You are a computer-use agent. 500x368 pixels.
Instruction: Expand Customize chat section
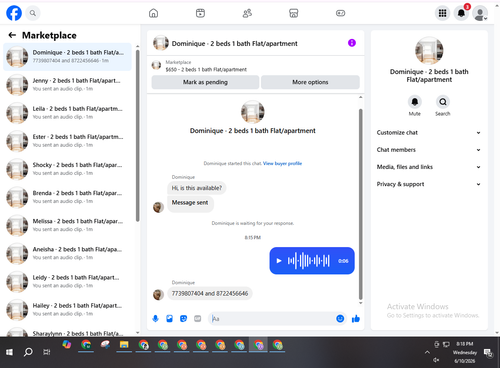429,133
